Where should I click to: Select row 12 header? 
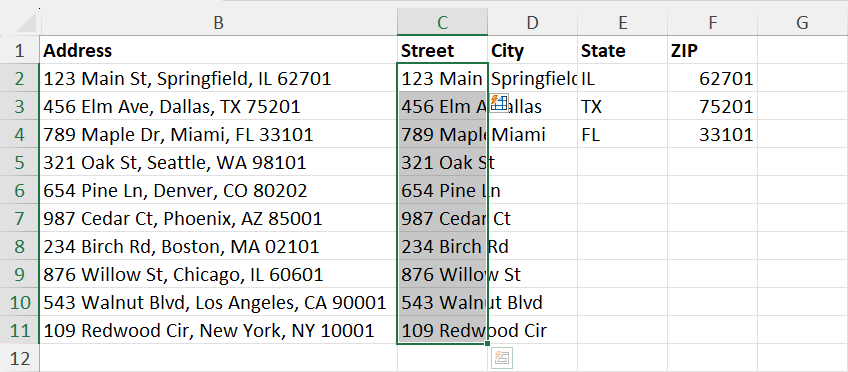[x=19, y=358]
